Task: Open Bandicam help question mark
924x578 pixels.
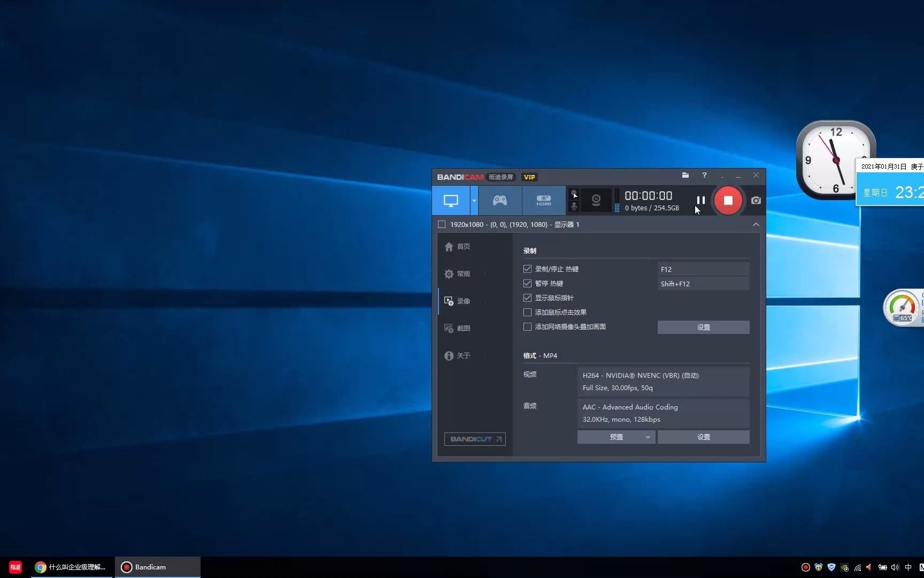Action: coord(704,175)
